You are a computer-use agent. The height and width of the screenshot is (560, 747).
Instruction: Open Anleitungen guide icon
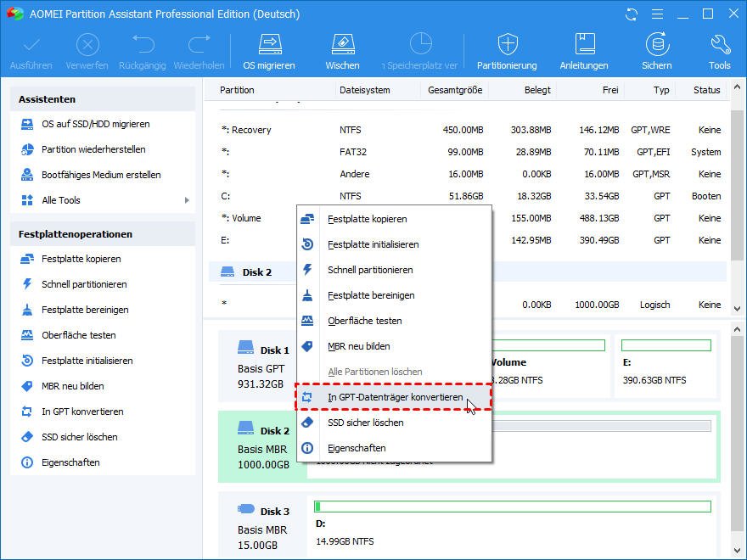[x=584, y=52]
